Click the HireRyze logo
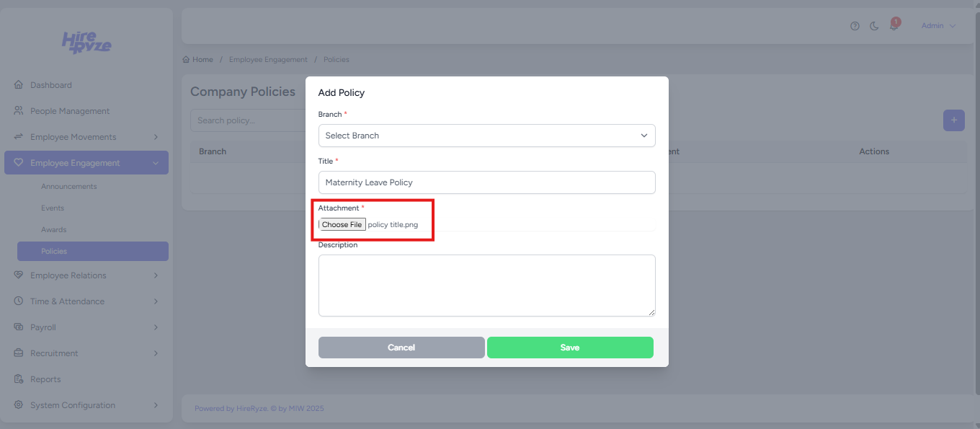Viewport: 980px width, 429px height. [86, 43]
